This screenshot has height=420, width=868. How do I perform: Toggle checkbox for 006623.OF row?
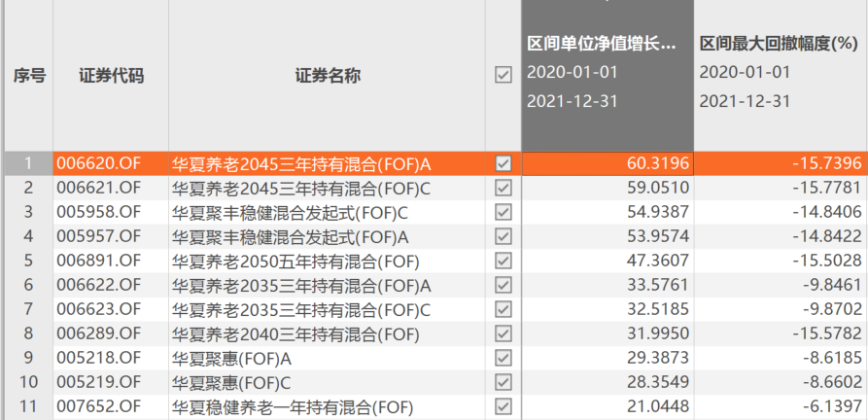tap(503, 309)
